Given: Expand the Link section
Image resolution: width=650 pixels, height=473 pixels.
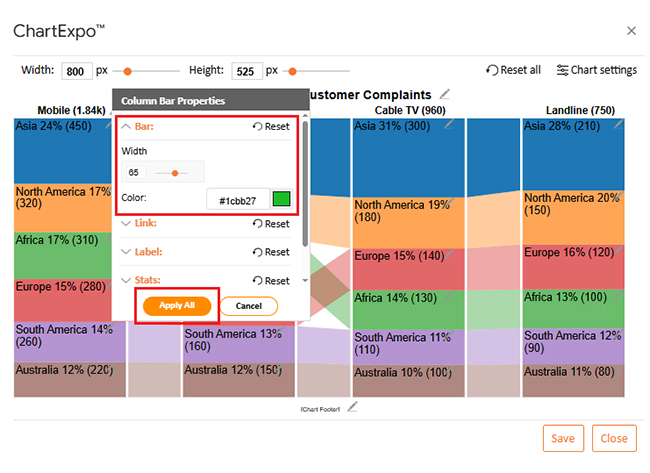Looking at the screenshot, I should click(139, 224).
